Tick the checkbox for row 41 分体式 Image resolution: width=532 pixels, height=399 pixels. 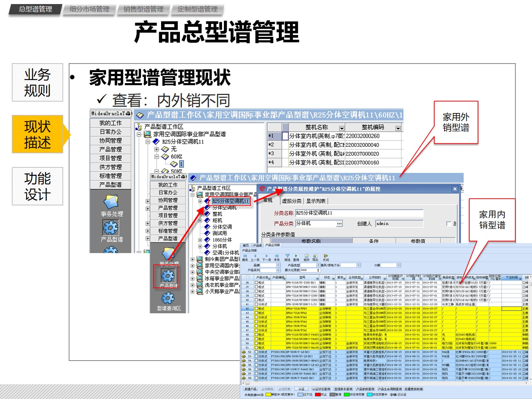pyautogui.click(x=256, y=304)
